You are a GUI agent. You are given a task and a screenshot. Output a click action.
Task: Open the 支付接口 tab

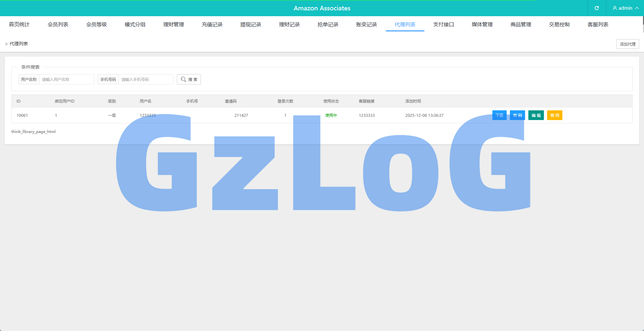(x=443, y=25)
